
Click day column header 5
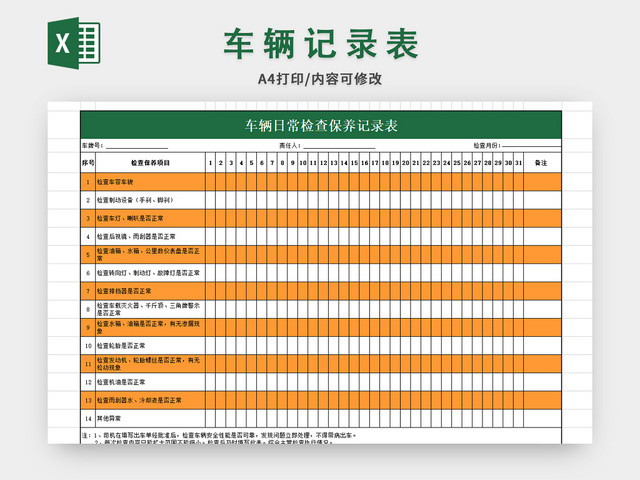251,162
